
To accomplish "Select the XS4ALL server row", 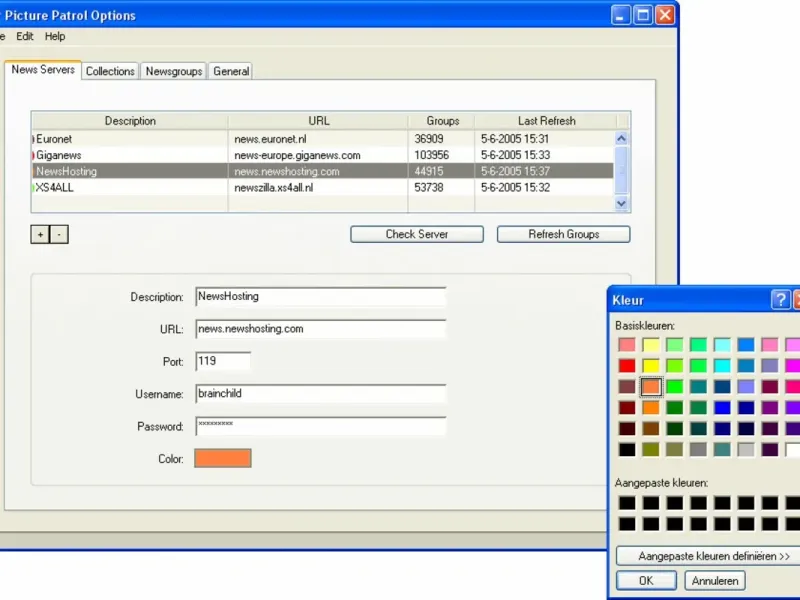I will (130, 187).
